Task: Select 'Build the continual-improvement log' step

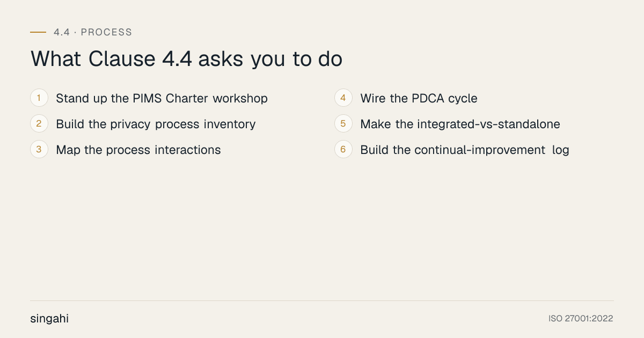Action: [465, 150]
